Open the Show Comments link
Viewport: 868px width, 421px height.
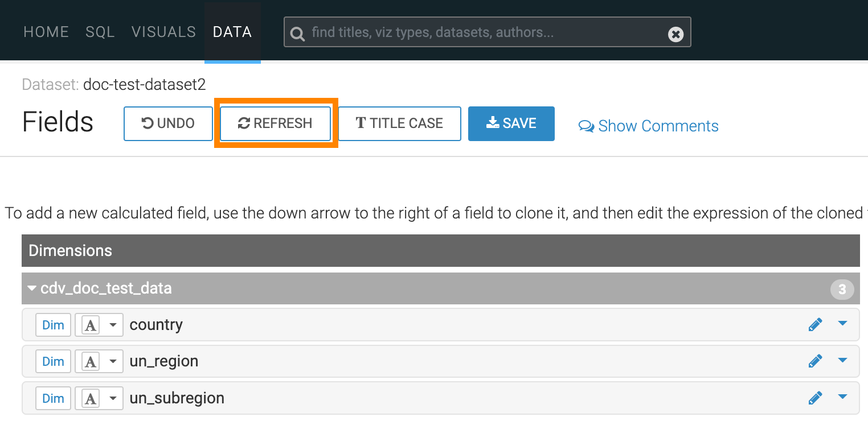coord(649,126)
